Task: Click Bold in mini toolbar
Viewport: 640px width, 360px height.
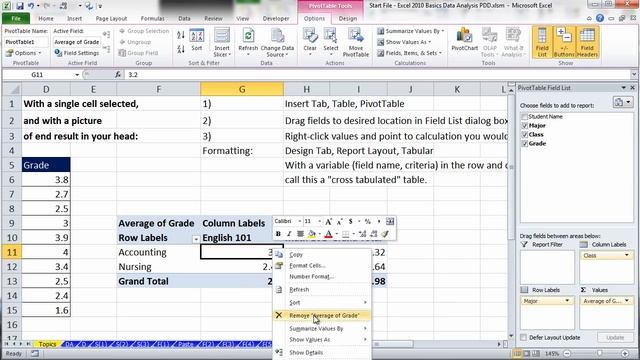Action: tap(278, 234)
